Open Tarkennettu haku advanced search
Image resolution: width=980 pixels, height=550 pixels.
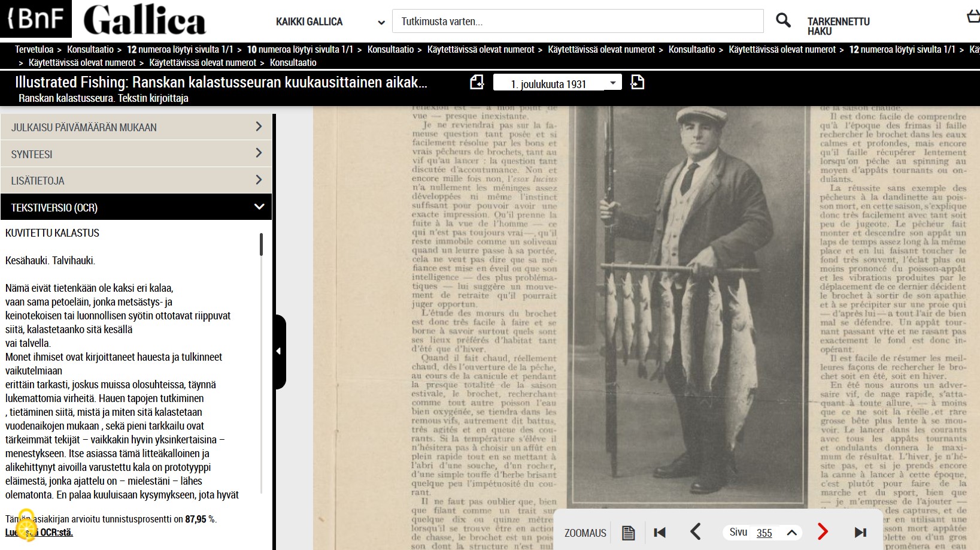point(838,26)
